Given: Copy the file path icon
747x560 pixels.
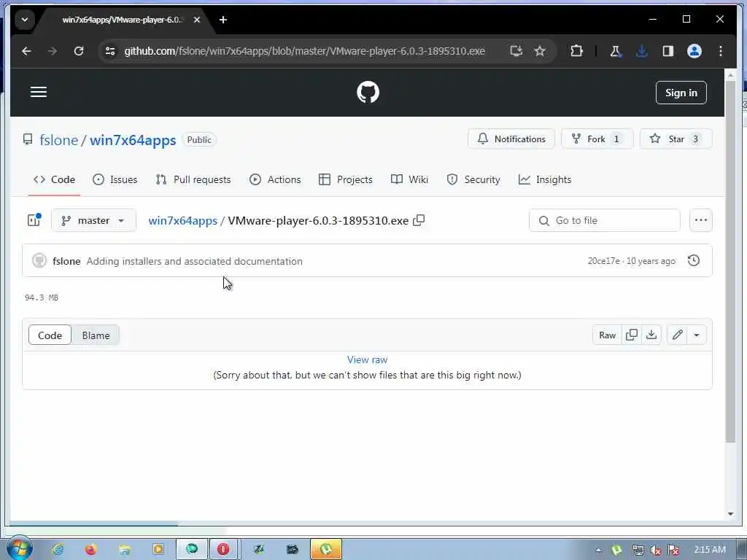Looking at the screenshot, I should [419, 220].
